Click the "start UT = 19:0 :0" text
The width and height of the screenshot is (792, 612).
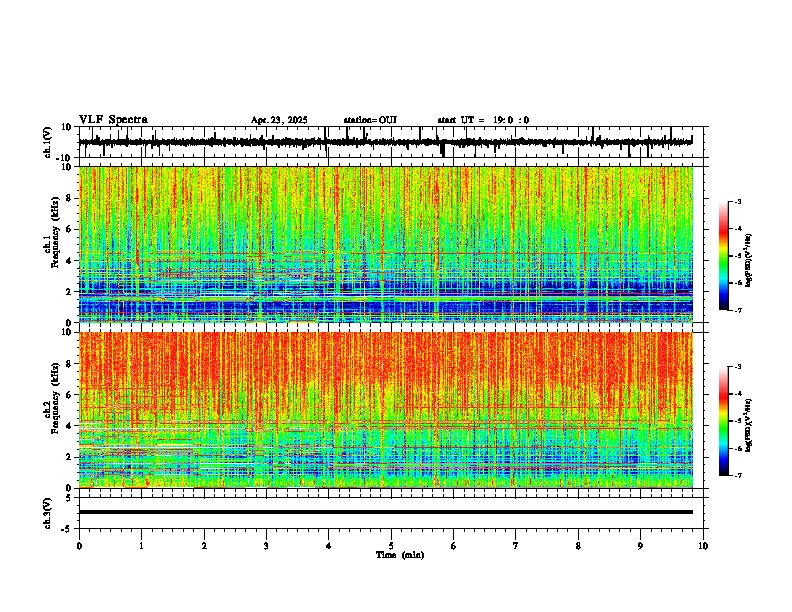[483, 120]
